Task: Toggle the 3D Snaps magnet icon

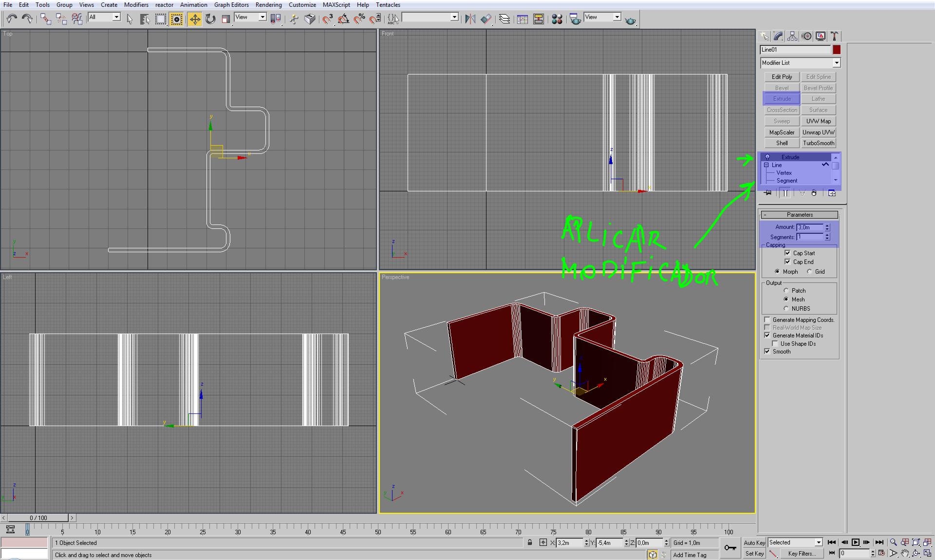Action: [327, 19]
